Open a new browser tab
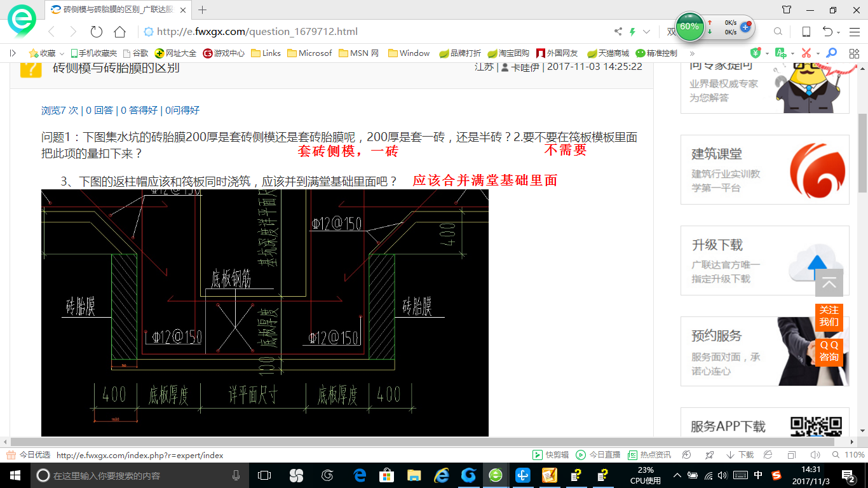This screenshot has width=868, height=488. [203, 10]
